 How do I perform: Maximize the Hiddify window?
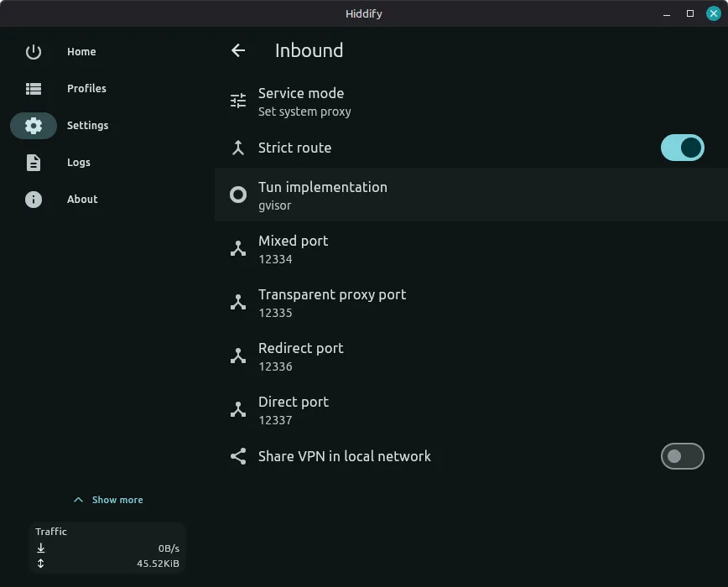(x=690, y=13)
